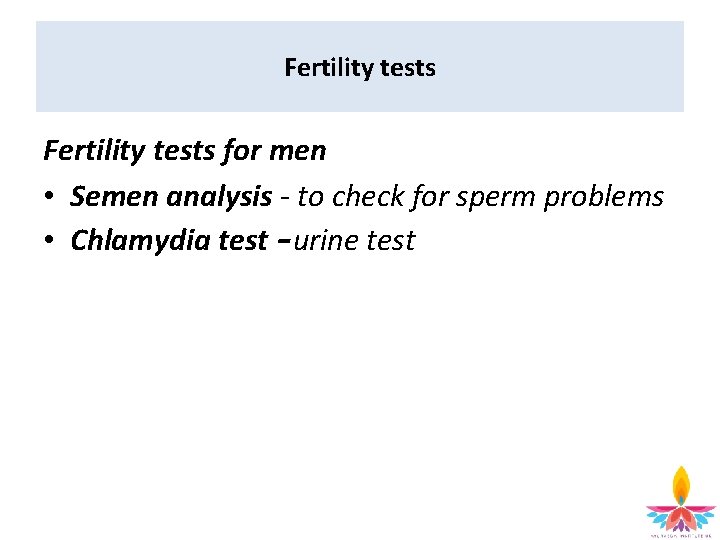Click the bold text Chlamydia test
Viewport: 720px width, 540px height.
(x=169, y=241)
